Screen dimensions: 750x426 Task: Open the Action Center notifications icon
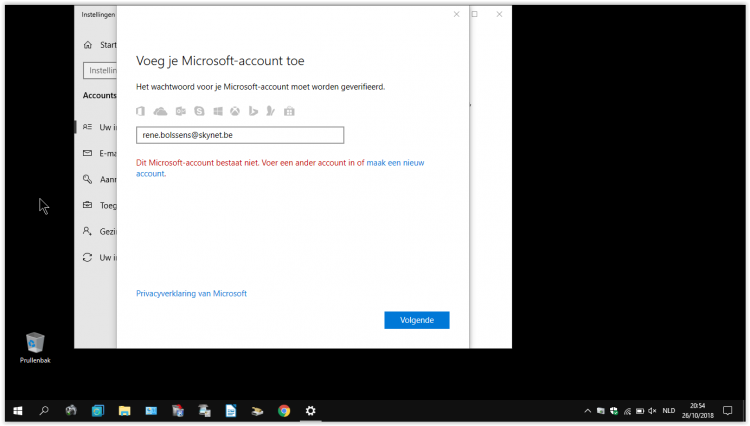pos(728,411)
